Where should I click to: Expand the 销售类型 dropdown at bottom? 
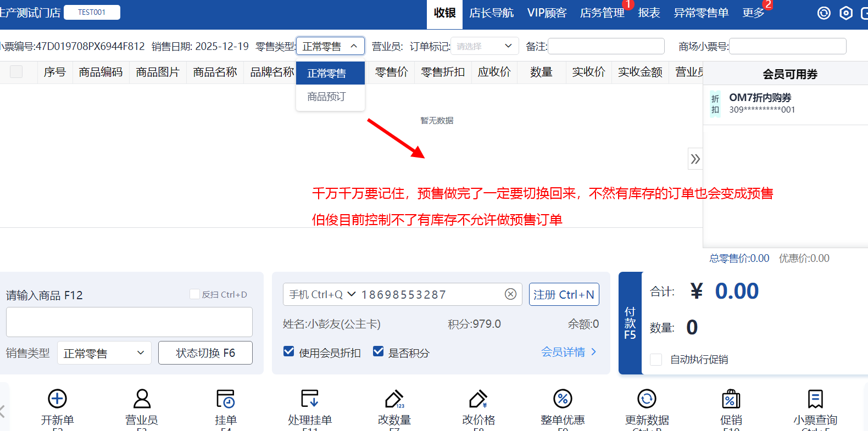(104, 353)
